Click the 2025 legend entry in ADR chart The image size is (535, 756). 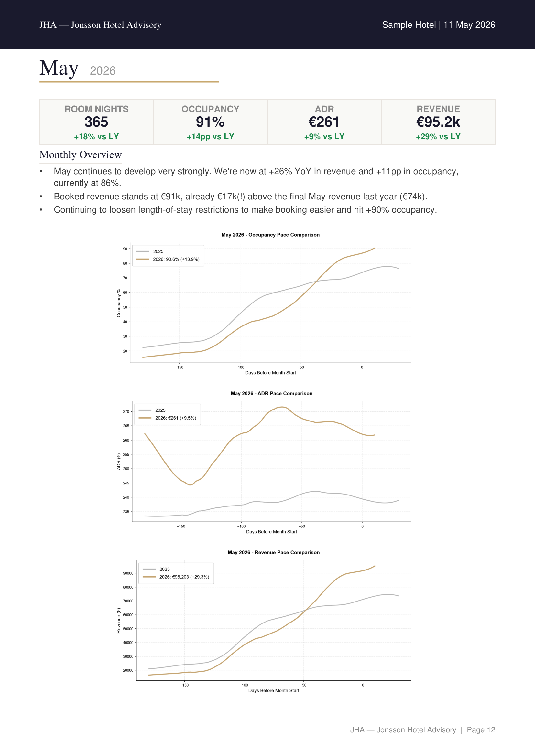tap(152, 410)
